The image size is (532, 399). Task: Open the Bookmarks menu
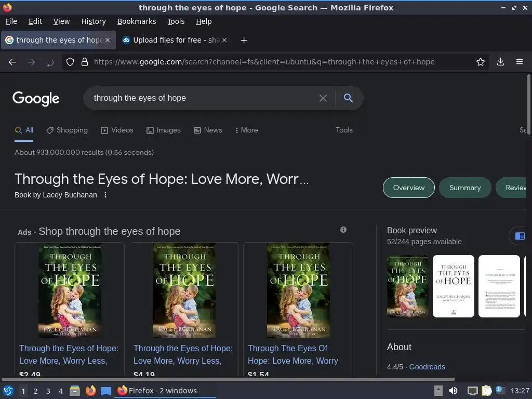(137, 21)
